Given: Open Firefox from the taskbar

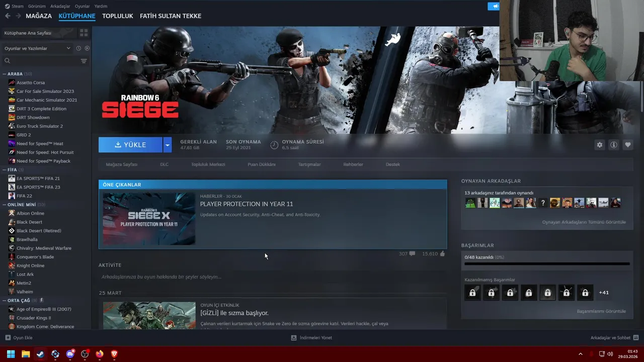Looking at the screenshot, I should point(100,354).
